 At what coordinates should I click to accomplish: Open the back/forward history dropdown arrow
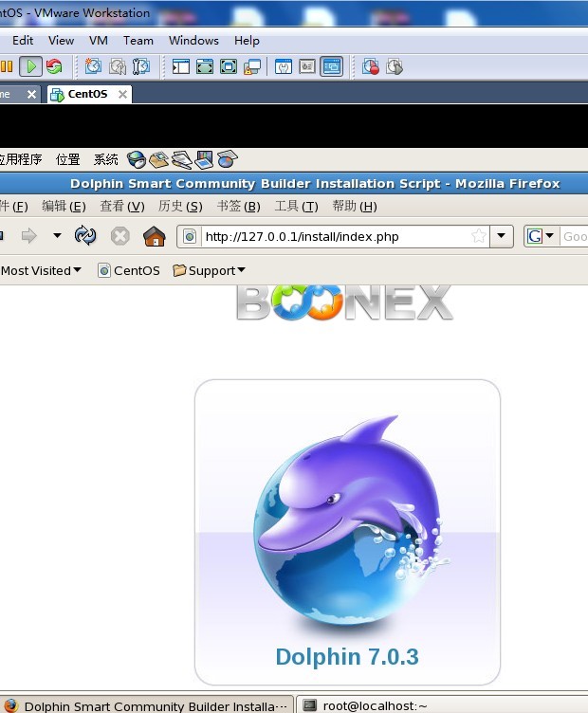pyautogui.click(x=57, y=235)
